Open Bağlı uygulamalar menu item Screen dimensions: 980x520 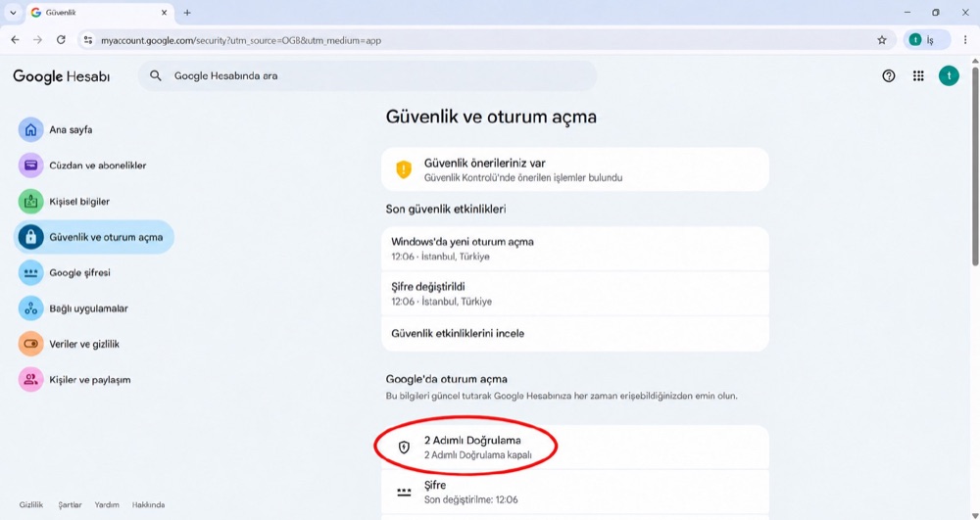(x=94, y=308)
